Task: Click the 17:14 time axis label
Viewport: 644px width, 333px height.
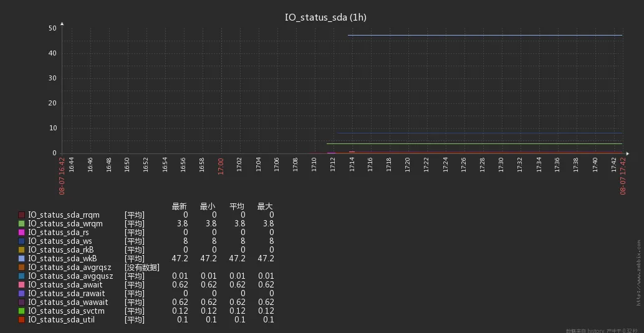Action: click(x=352, y=164)
